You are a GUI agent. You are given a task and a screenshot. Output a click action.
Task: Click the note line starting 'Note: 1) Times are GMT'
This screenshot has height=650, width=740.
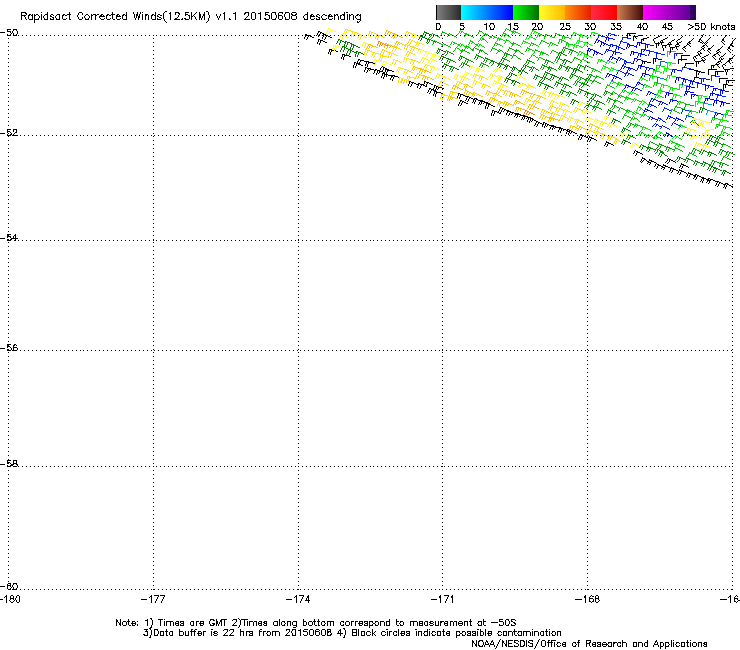pyautogui.click(x=316, y=623)
